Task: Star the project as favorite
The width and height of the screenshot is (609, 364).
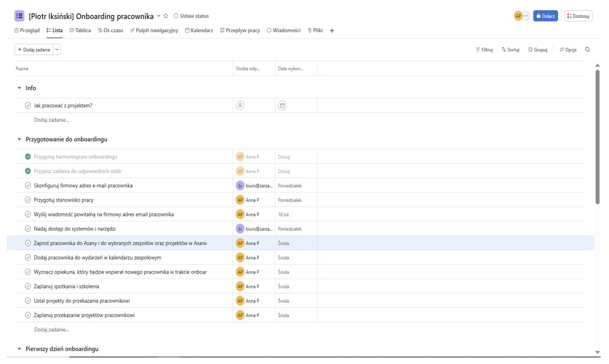Action: coord(166,16)
